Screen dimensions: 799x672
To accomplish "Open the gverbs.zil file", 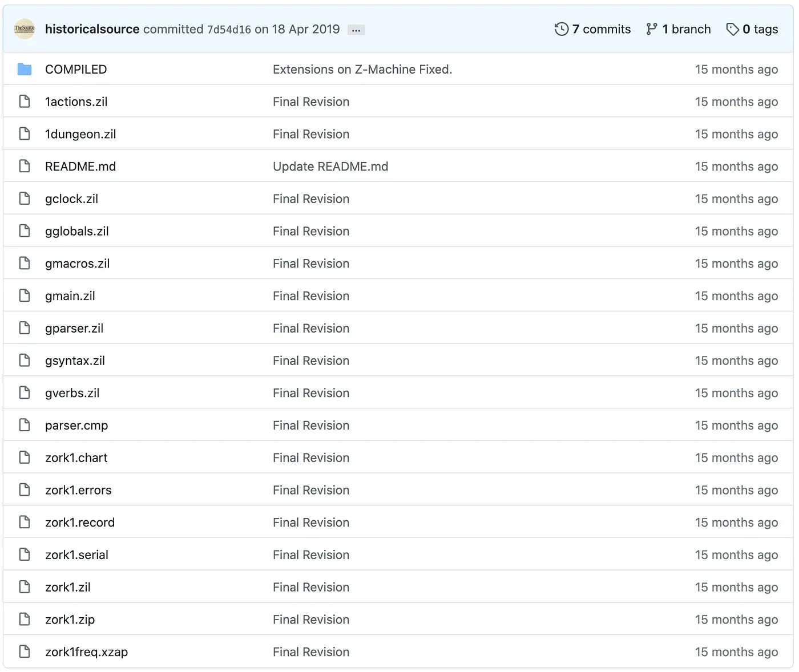I will tap(72, 393).
